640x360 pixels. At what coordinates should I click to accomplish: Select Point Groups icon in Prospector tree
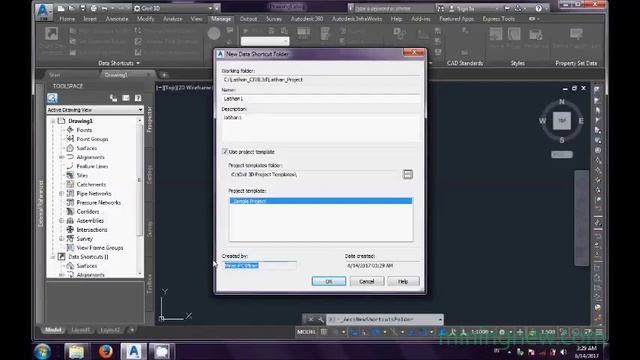click(70, 139)
